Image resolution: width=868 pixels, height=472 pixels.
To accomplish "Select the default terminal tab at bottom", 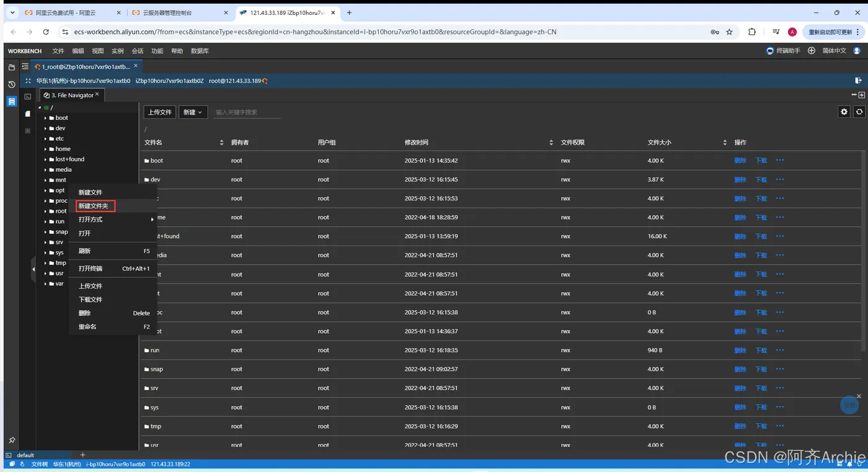I will point(25,455).
